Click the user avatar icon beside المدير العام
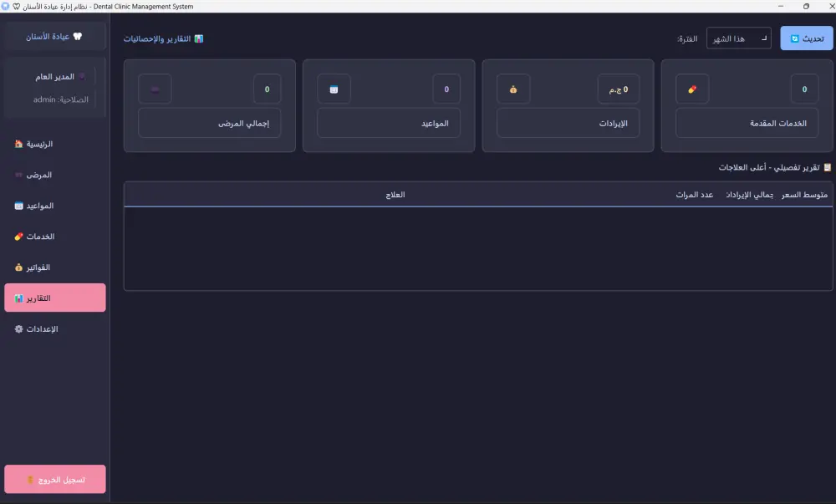Viewport: 836px width, 504px height. click(x=82, y=77)
